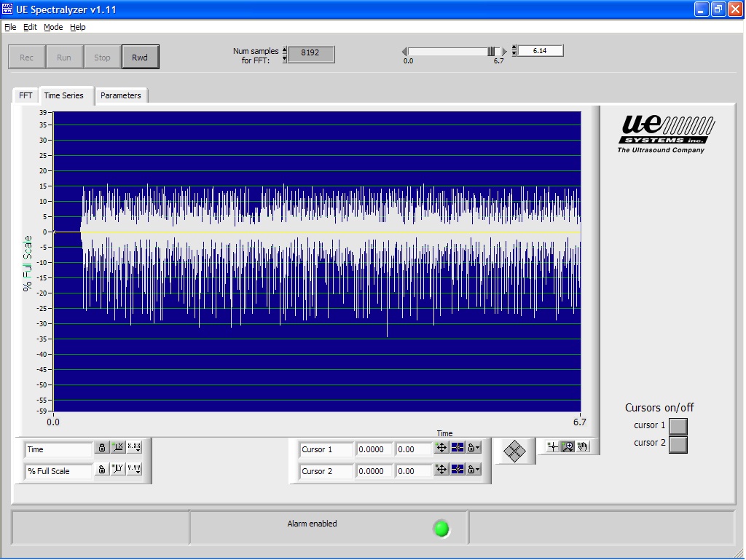The image size is (746, 560).
Task: Click the time position slider handle
Action: pyautogui.click(x=492, y=51)
